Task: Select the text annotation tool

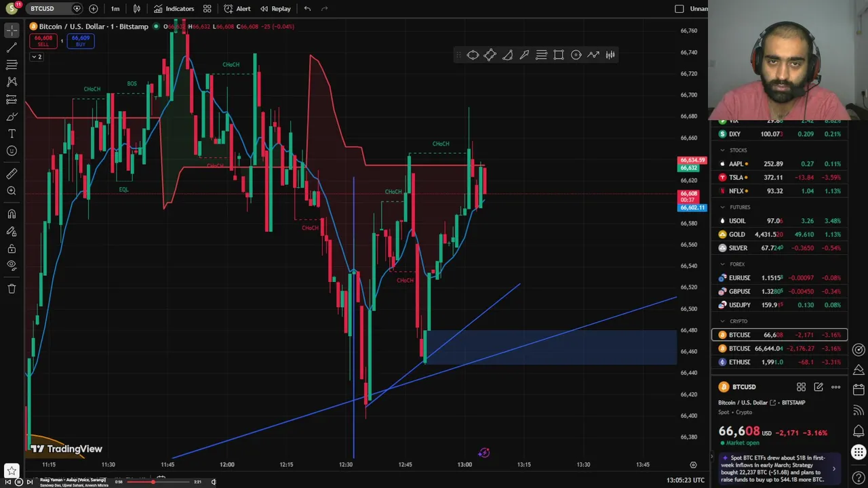Action: [x=12, y=134]
